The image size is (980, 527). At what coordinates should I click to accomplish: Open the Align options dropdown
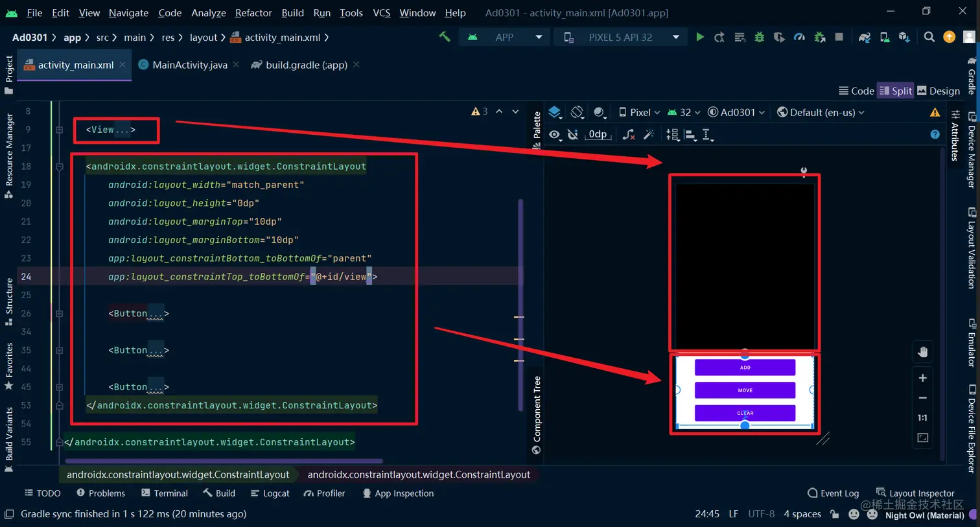[690, 135]
